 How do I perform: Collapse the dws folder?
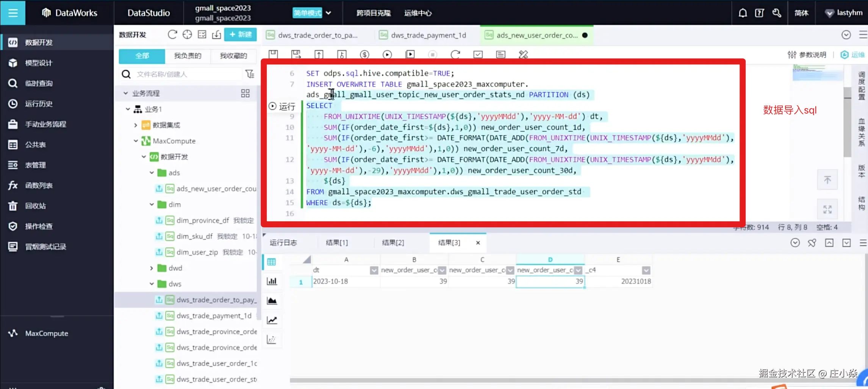[x=152, y=284]
